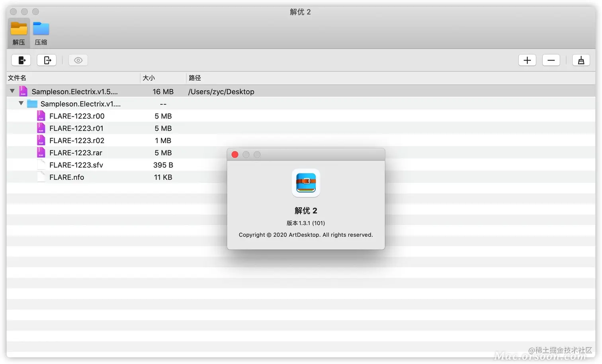602x364 pixels.
Task: Click the 解优 2 app icon in About dialog
Action: (306, 183)
